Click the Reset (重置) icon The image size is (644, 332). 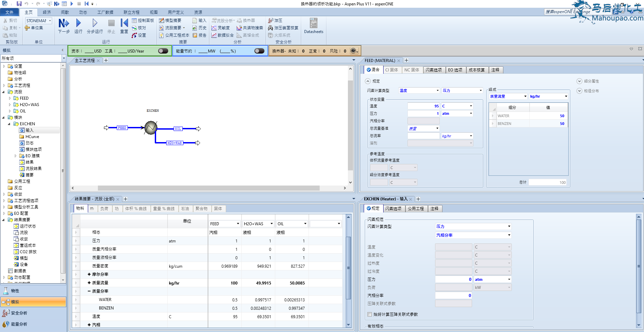click(124, 23)
